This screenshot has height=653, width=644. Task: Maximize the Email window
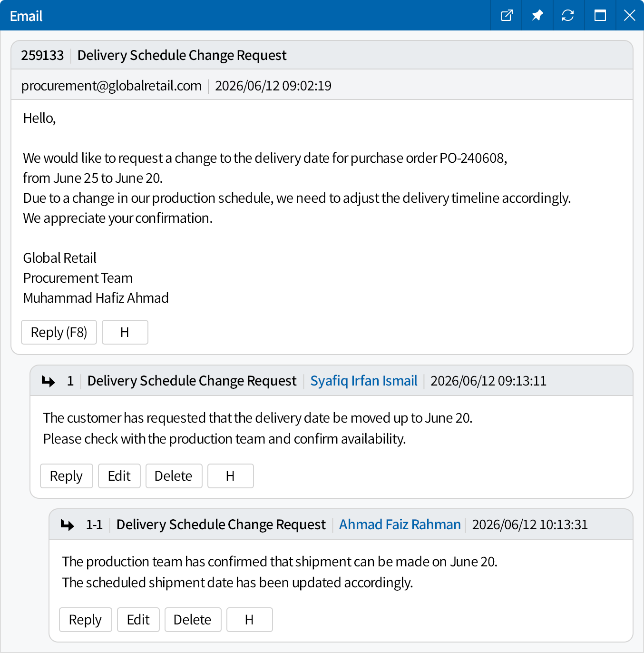(600, 15)
